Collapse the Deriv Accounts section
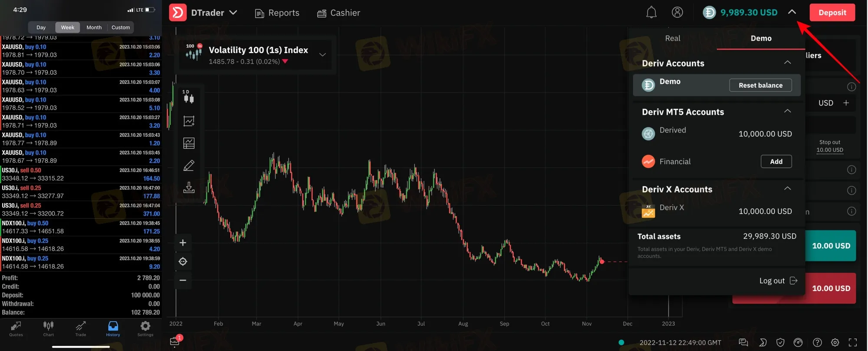The height and width of the screenshot is (351, 868). tap(787, 63)
